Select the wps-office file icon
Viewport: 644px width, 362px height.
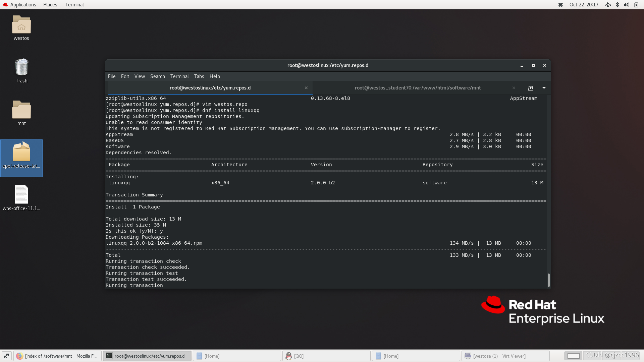(x=21, y=195)
